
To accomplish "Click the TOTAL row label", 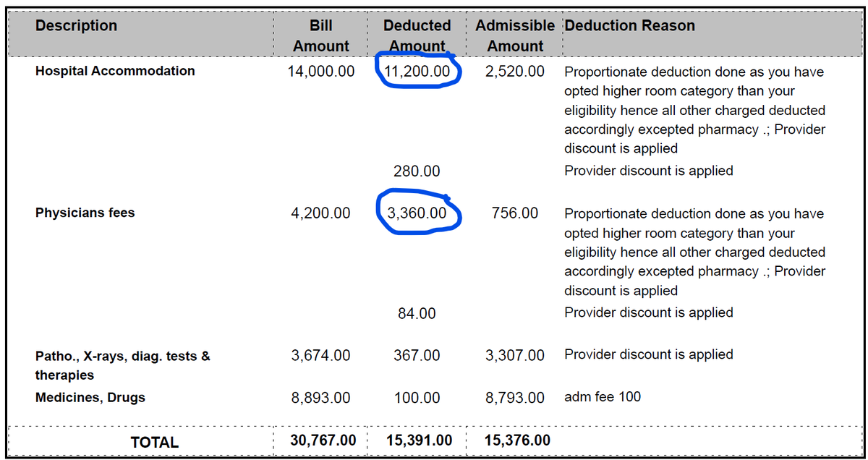I will click(155, 443).
